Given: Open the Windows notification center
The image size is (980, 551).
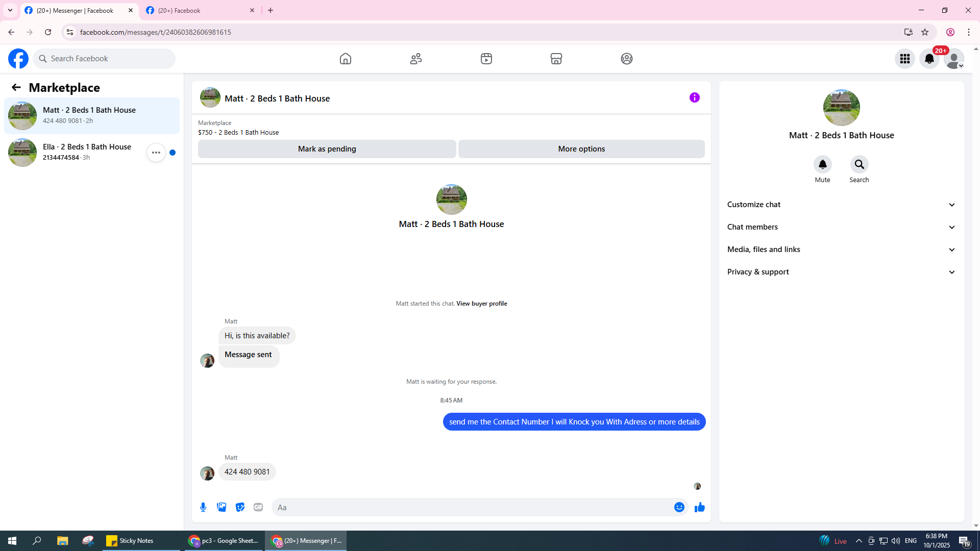Looking at the screenshot, I should [964, 541].
